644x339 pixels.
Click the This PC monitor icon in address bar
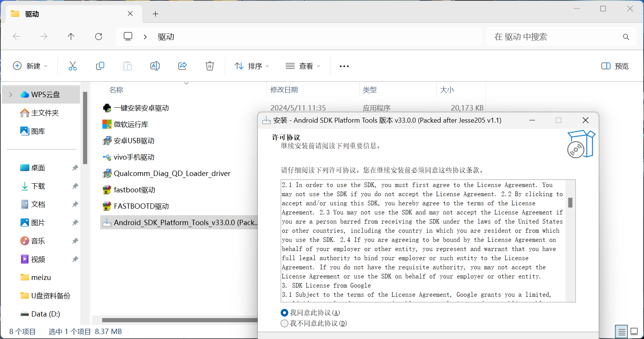[x=128, y=37]
